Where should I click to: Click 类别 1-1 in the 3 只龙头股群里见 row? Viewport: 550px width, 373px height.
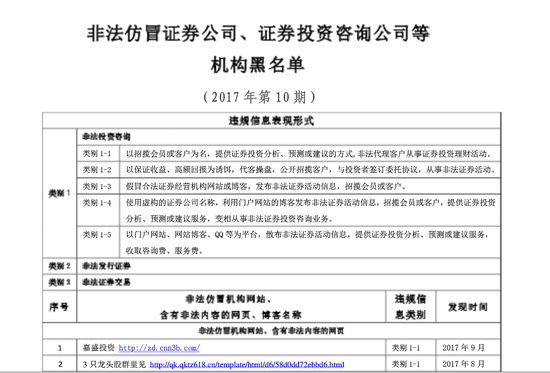pos(406,364)
